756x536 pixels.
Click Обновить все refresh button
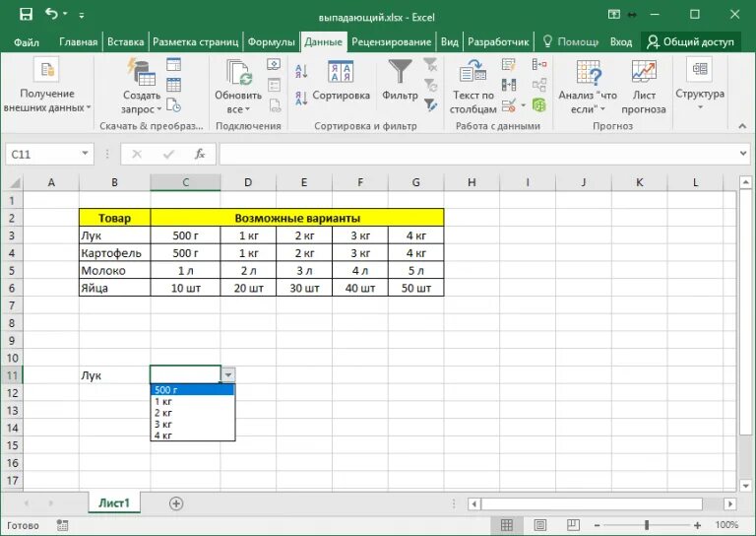click(x=238, y=86)
